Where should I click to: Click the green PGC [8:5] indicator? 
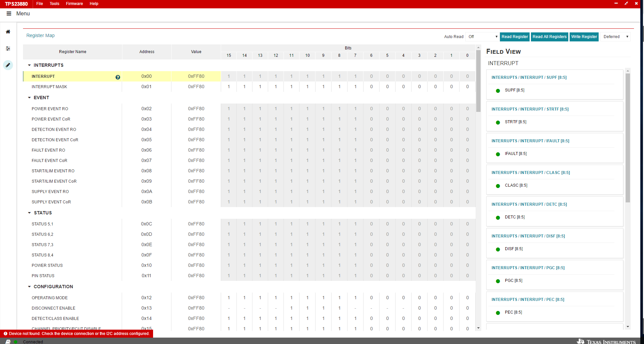[x=498, y=281]
